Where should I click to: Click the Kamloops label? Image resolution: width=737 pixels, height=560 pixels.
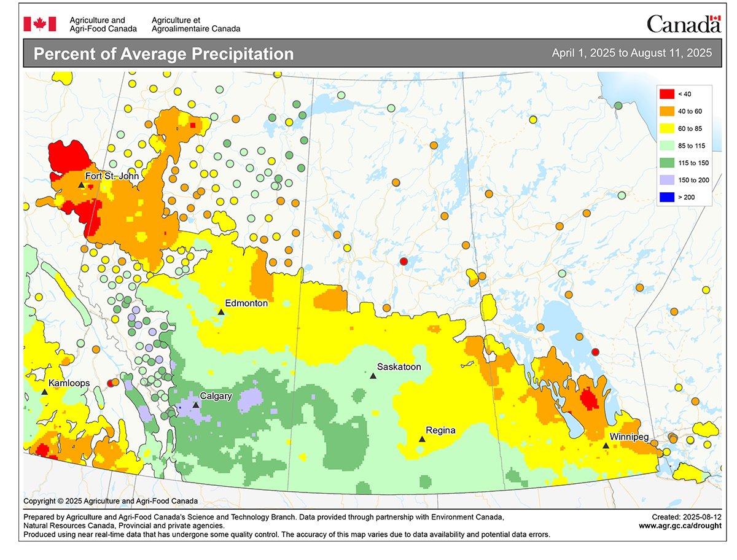(x=69, y=383)
